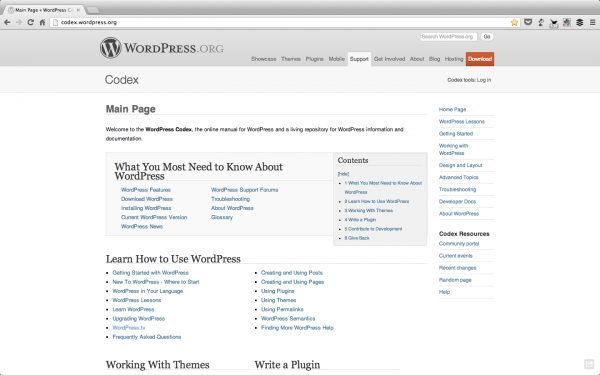Open the Get Involved nav item
600x375 pixels.
[x=390, y=59]
